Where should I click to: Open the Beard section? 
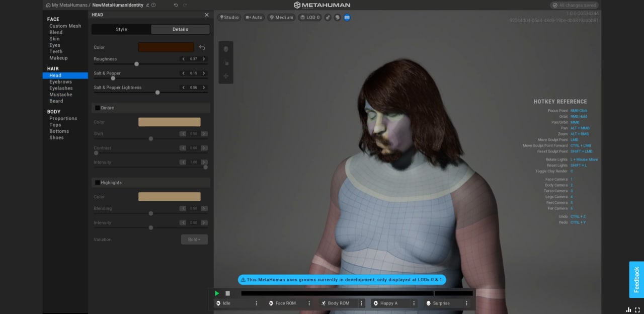pos(56,101)
